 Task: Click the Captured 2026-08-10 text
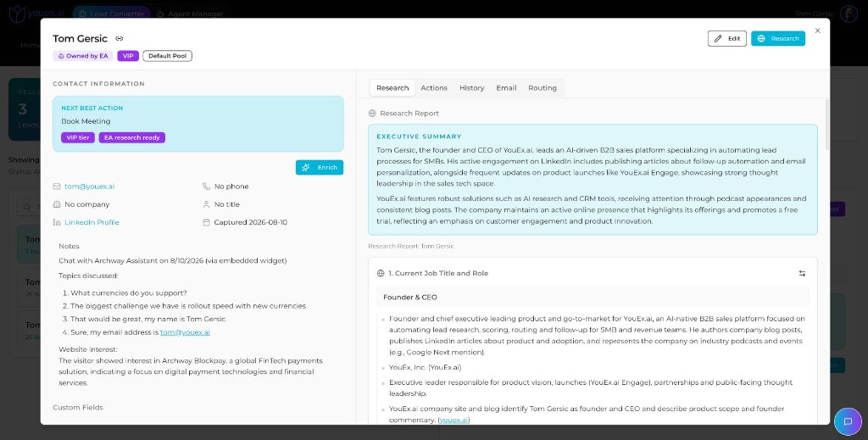251,222
